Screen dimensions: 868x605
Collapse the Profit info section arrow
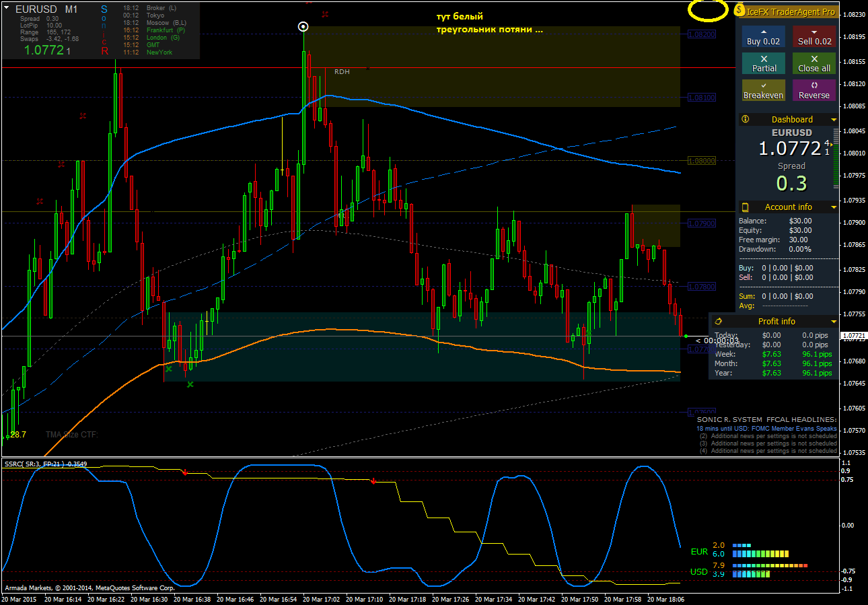[834, 322]
